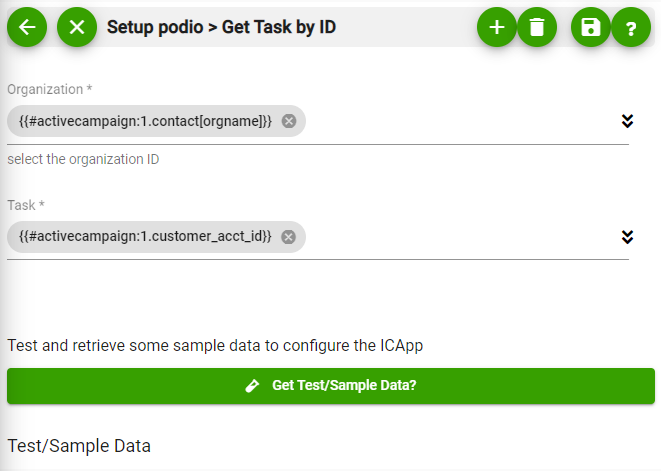Click the back arrow button
The height and width of the screenshot is (471, 661).
pyautogui.click(x=27, y=27)
